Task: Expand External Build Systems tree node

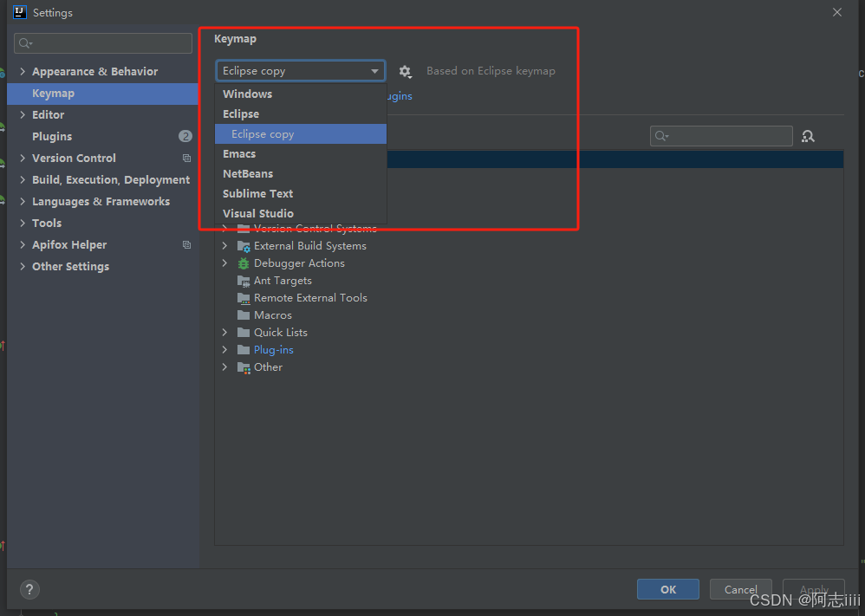Action: (x=224, y=245)
